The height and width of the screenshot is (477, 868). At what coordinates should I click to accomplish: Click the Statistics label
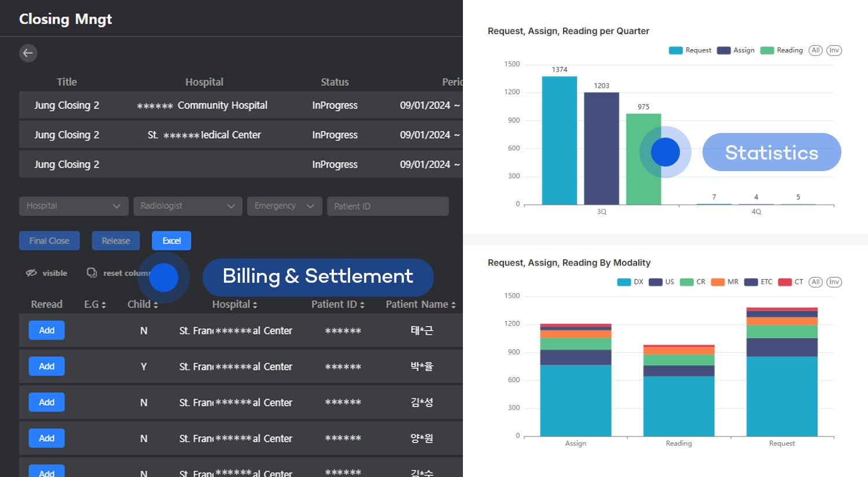[771, 152]
